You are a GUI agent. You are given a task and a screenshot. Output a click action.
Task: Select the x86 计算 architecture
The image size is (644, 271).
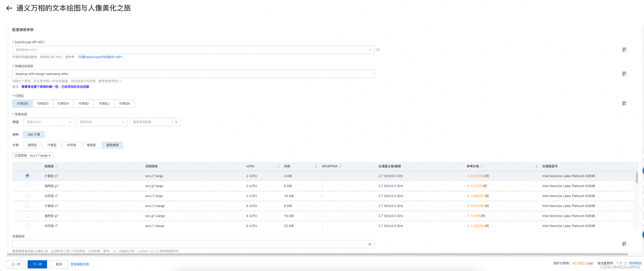click(34, 135)
